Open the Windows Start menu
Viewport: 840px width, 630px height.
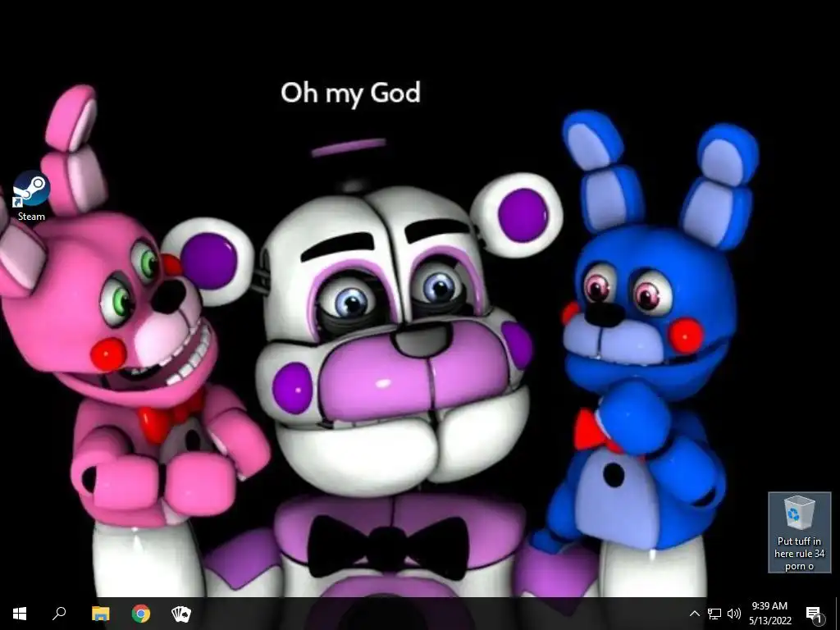(x=20, y=614)
